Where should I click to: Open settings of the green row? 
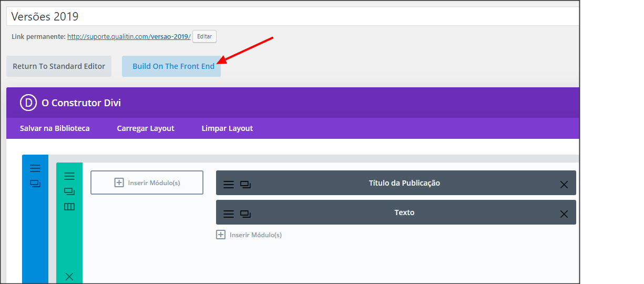click(69, 176)
